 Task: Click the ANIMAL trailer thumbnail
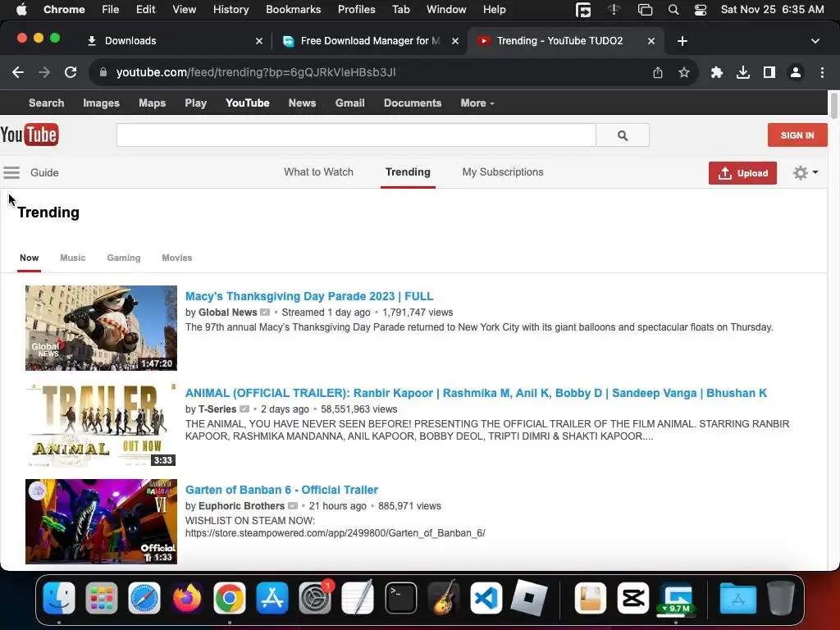point(101,425)
